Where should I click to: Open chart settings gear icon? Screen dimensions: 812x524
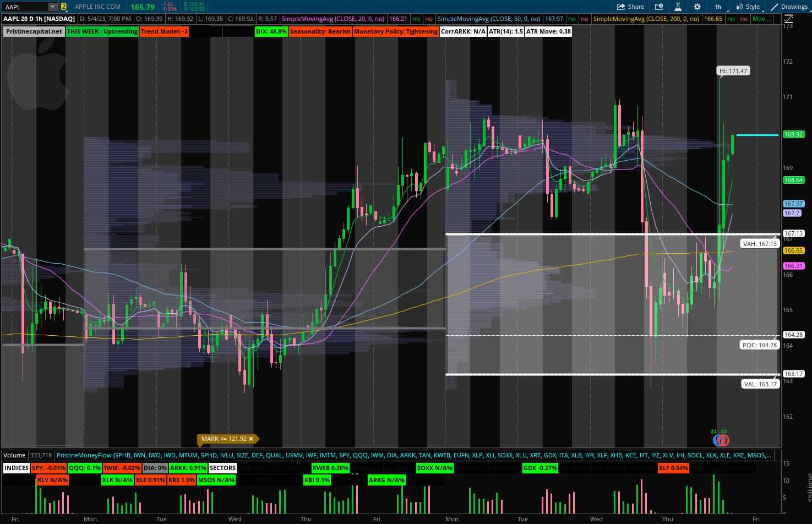point(697,7)
